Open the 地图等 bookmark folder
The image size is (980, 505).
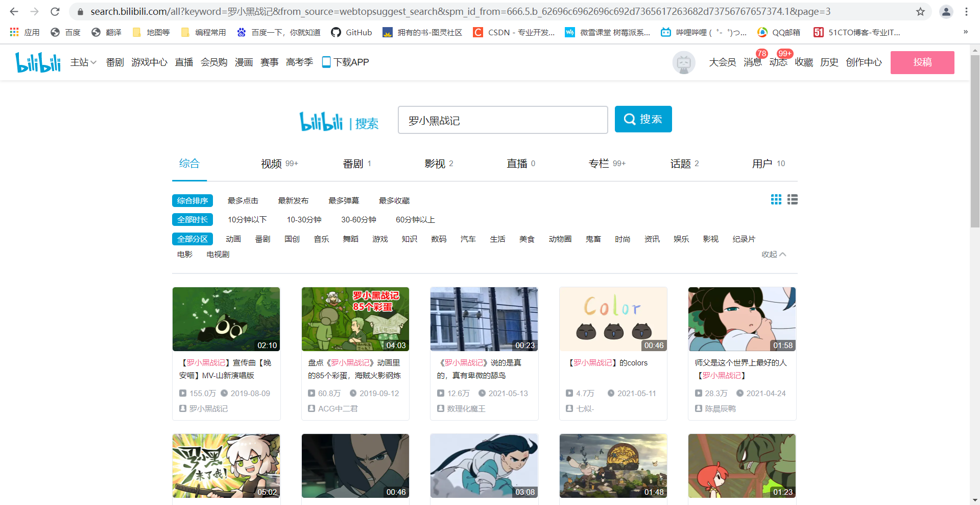point(151,32)
